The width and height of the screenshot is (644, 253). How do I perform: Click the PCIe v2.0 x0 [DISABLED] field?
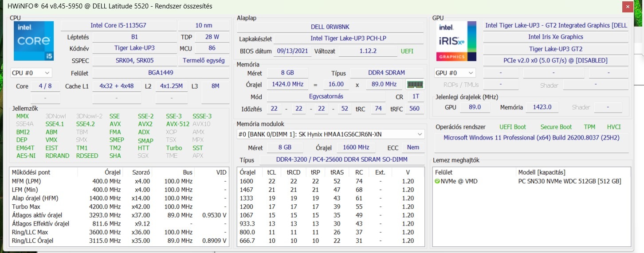pyautogui.click(x=556, y=60)
